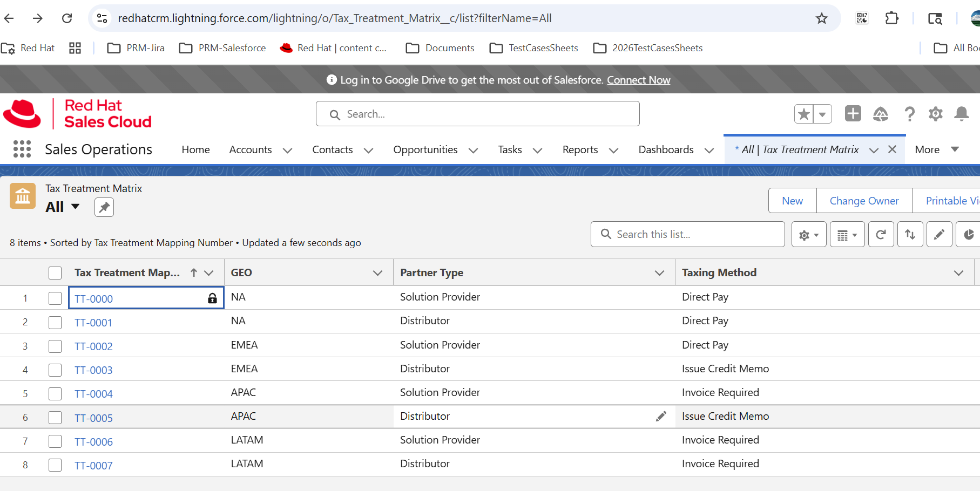Image resolution: width=980 pixels, height=491 pixels.
Task: Open the App Launcher dots icon
Action: (22, 149)
